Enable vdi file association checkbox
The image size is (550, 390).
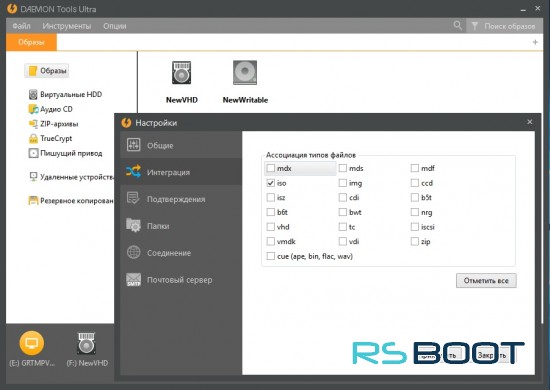point(343,241)
